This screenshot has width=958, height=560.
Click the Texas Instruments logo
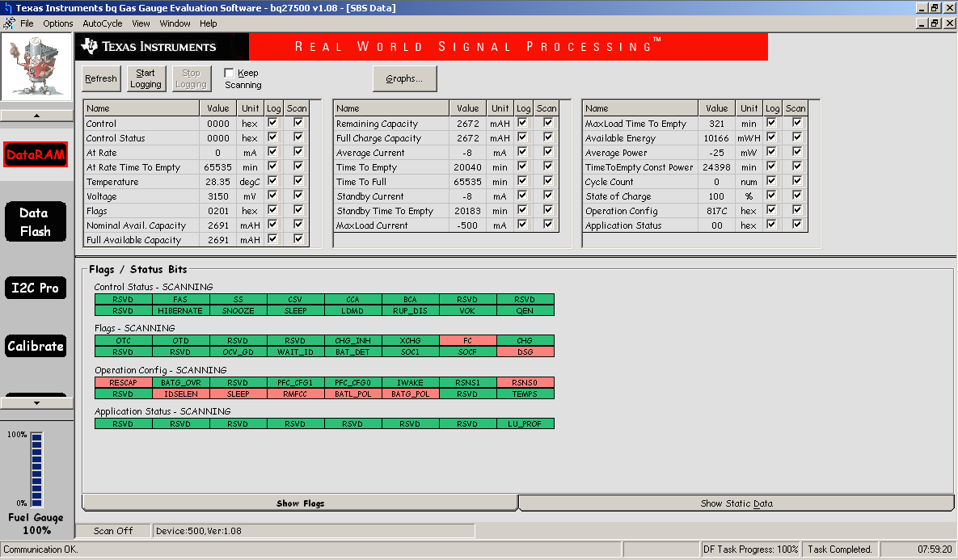pyautogui.click(x=150, y=46)
